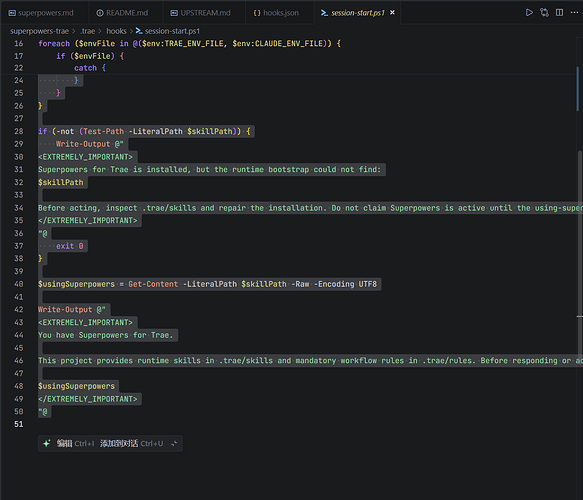Collapse the inline AI toolbar with corner icon
Viewport: 583px width, 500px height.
point(174,443)
